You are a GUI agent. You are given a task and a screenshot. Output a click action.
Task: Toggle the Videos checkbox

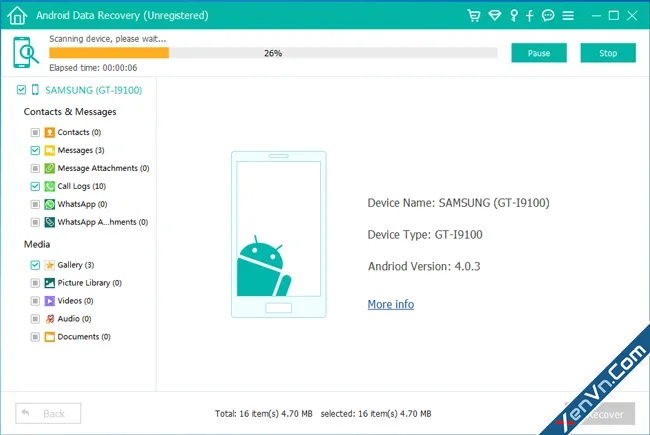pyautogui.click(x=35, y=301)
